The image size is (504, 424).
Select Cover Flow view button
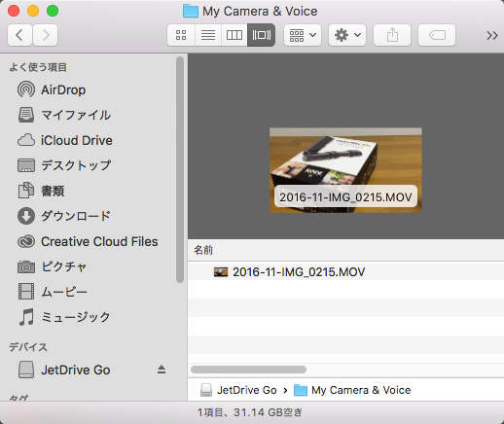[261, 35]
